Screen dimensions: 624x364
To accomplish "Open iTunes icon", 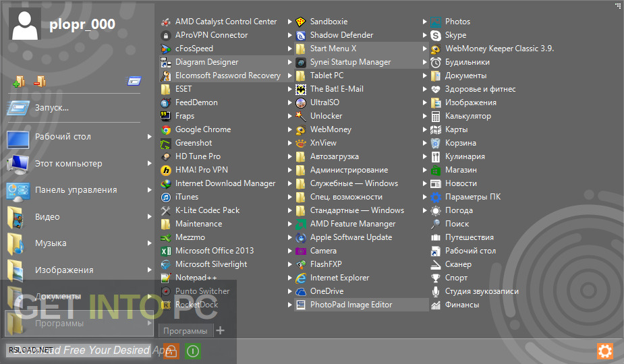I will point(165,197).
